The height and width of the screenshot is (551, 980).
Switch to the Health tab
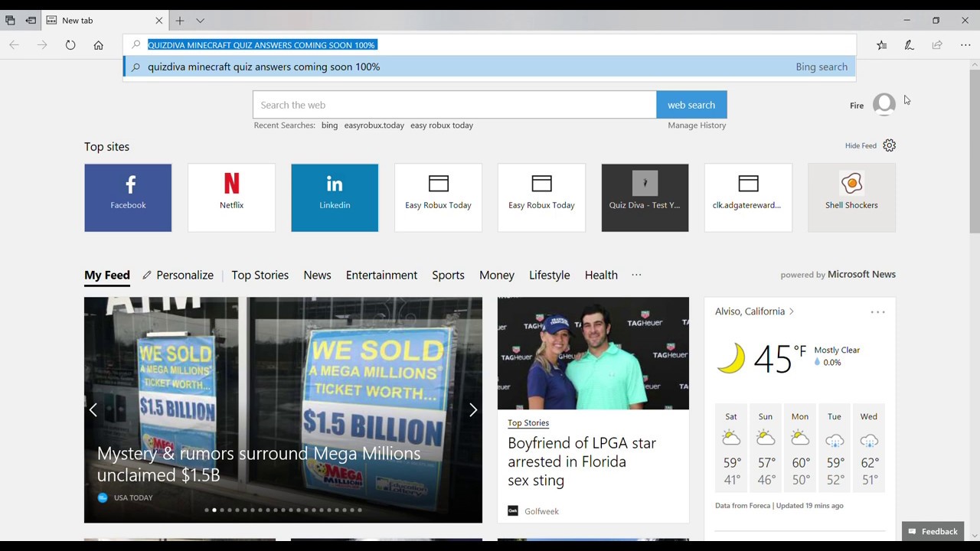601,275
